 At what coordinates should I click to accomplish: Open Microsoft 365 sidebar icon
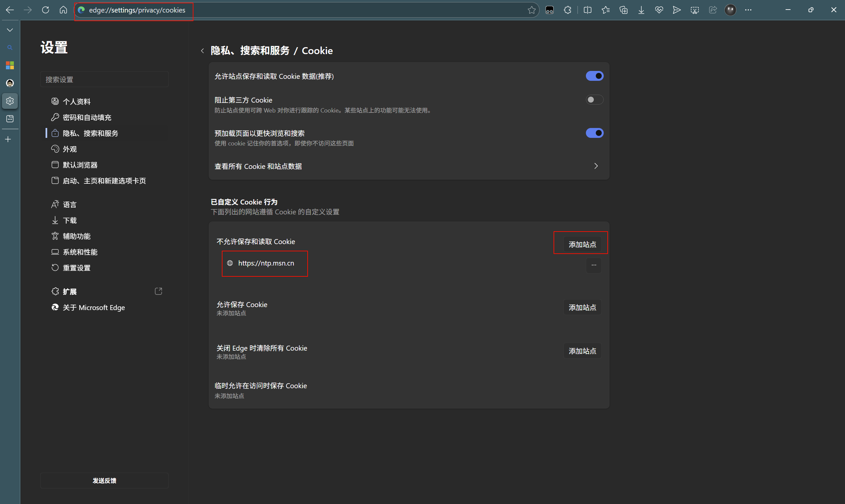click(x=10, y=65)
